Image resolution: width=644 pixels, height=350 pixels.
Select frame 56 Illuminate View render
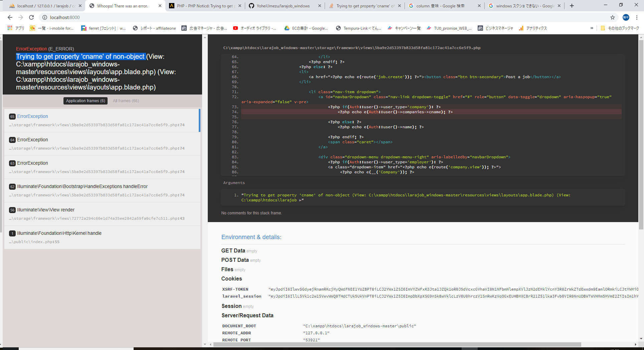[x=102, y=214]
